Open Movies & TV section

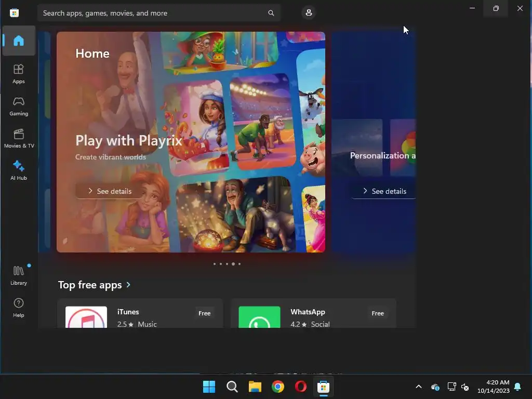(19, 138)
